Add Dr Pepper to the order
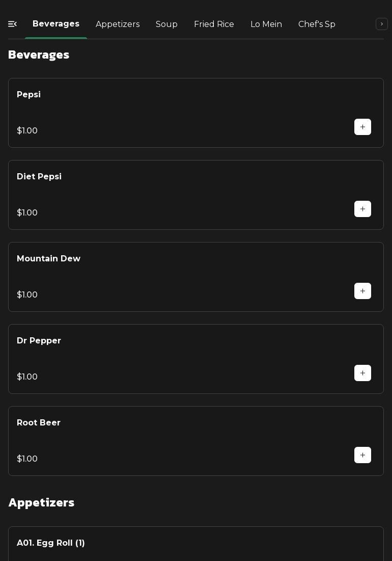This screenshot has width=392, height=561. pos(362,373)
